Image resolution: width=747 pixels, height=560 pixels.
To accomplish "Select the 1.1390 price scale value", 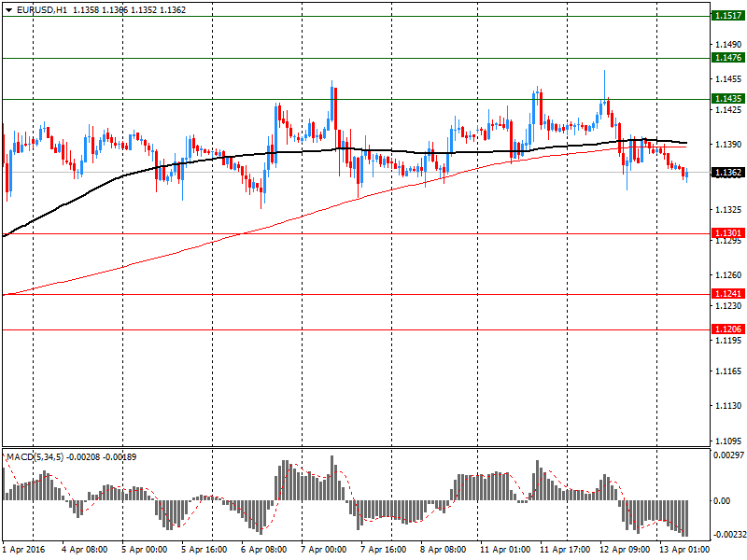I will click(728, 145).
